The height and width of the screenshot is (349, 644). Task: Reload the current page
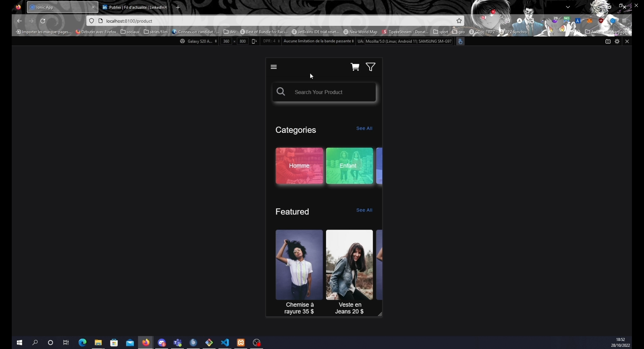(43, 21)
